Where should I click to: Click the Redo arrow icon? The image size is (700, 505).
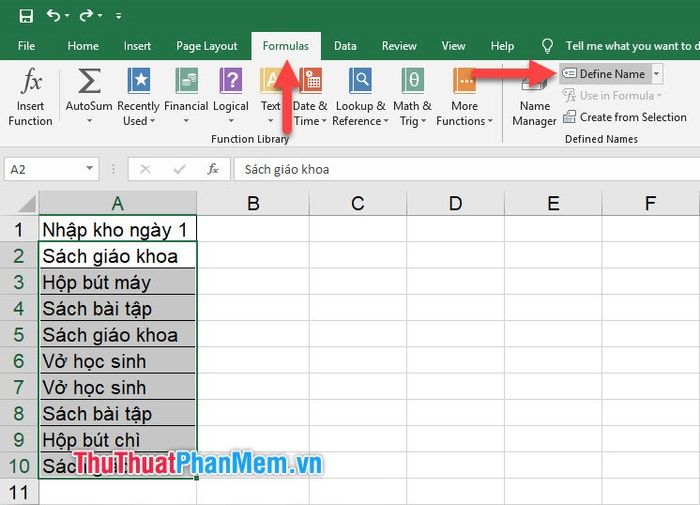click(86, 16)
